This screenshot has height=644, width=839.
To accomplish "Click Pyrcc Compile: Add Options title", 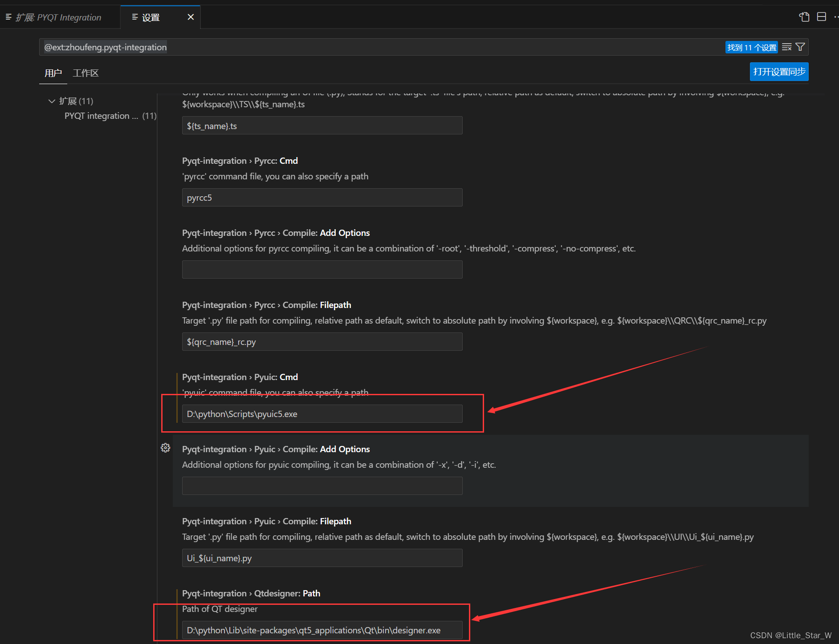I will pyautogui.click(x=276, y=233).
